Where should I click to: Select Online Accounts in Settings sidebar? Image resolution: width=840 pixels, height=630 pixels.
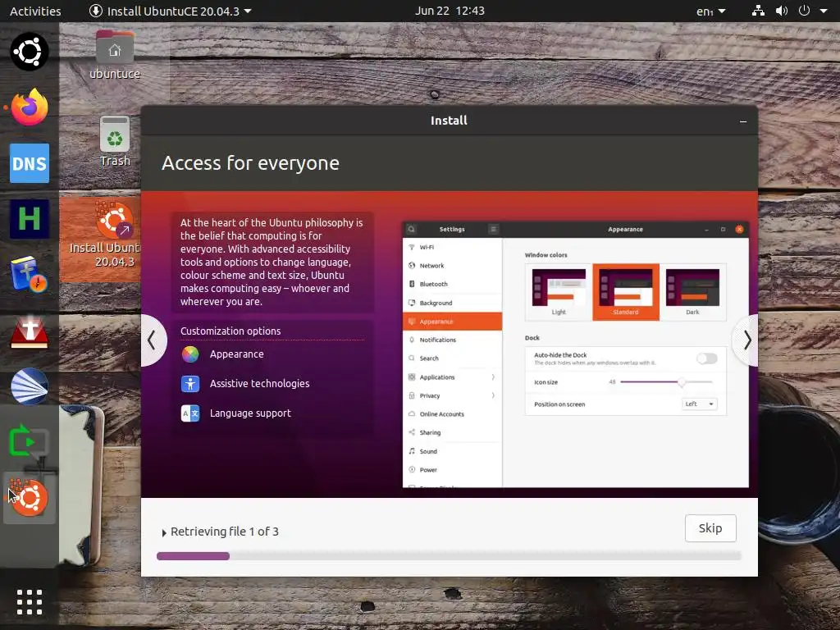click(x=452, y=414)
